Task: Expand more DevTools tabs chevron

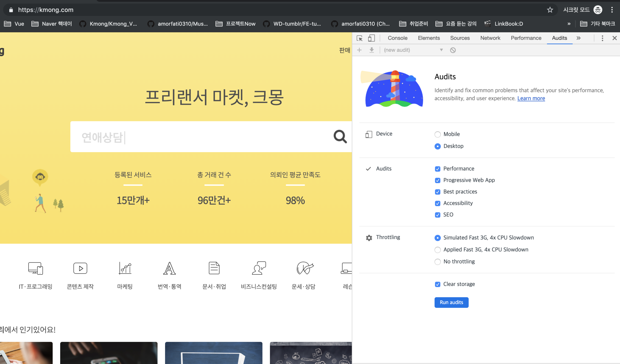Action: pos(578,38)
